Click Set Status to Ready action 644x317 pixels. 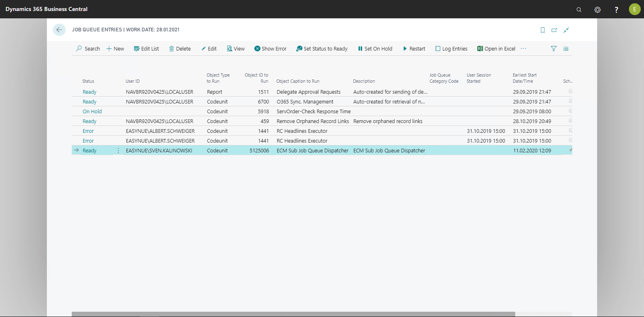click(x=322, y=48)
